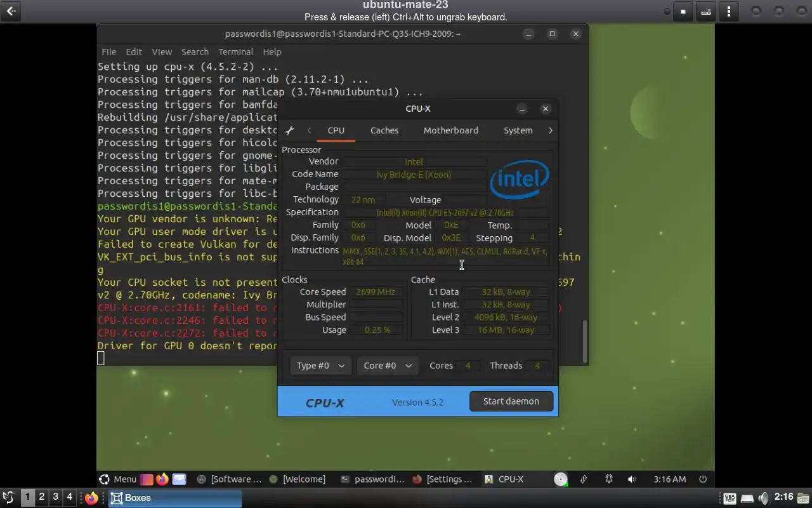Select Boxes in the host taskbar
Screen dimensions: 812x508
point(175,498)
